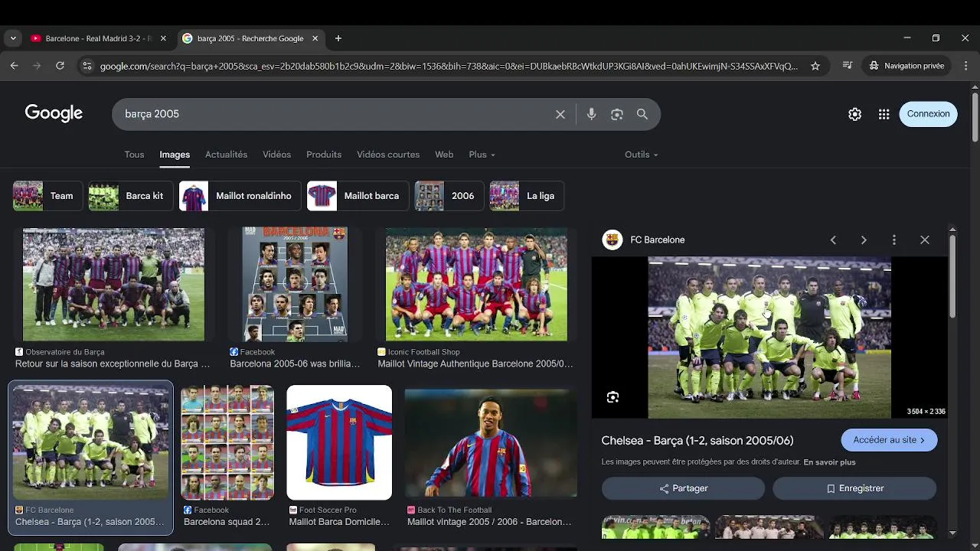
Task: Open the tab search dropdown arrow
Action: pyautogui.click(x=12, y=38)
